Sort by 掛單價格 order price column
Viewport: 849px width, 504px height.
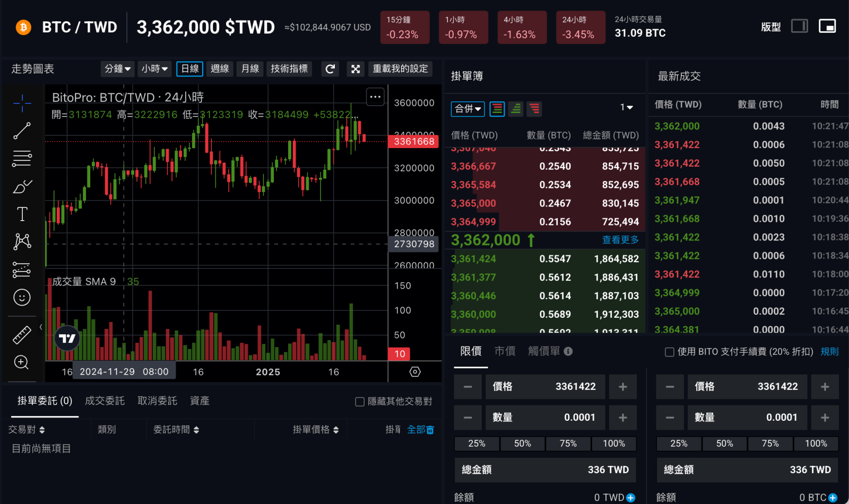(x=316, y=430)
